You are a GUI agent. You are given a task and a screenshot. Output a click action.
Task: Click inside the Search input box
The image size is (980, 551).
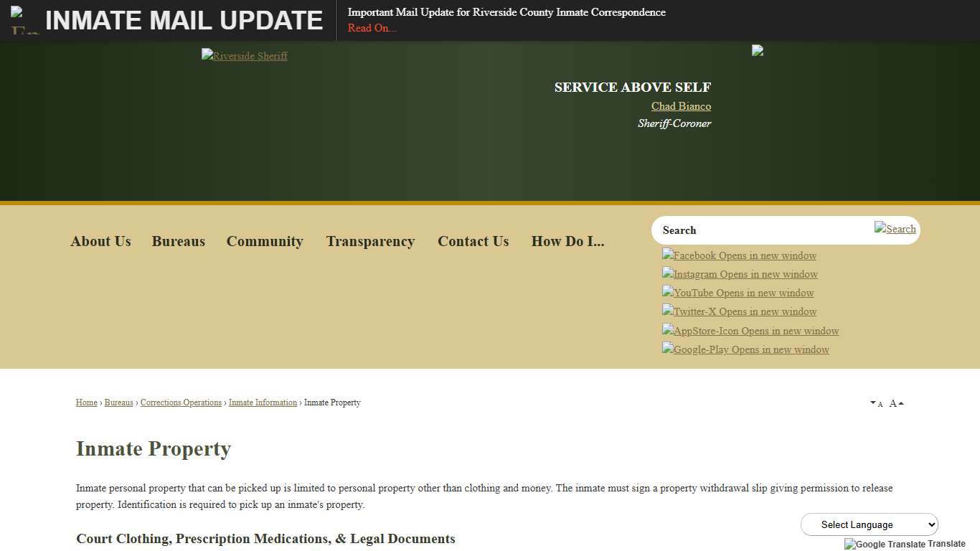[x=753, y=230]
